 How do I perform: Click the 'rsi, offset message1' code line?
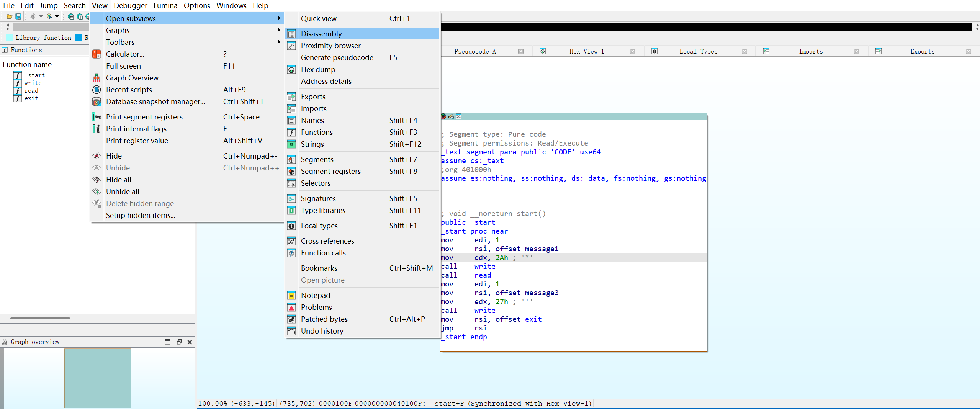499,249
